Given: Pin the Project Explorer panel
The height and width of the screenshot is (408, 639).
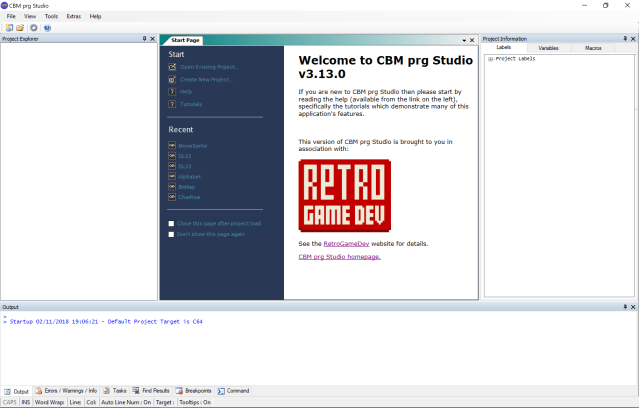Looking at the screenshot, I should click(144, 39).
